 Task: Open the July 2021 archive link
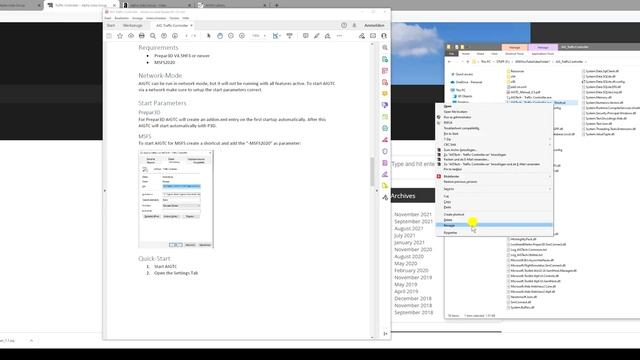click(x=404, y=236)
